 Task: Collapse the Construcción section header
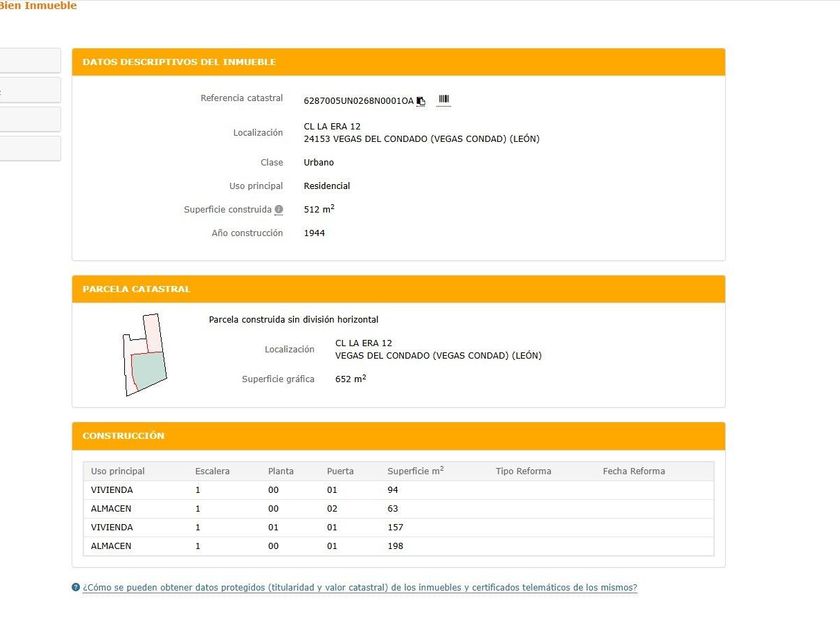click(398, 436)
